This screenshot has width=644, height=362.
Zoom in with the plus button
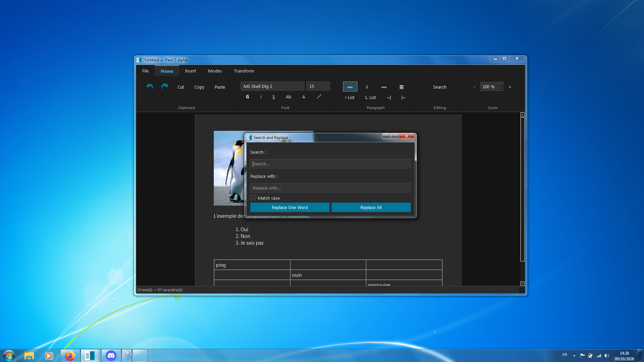tap(510, 87)
